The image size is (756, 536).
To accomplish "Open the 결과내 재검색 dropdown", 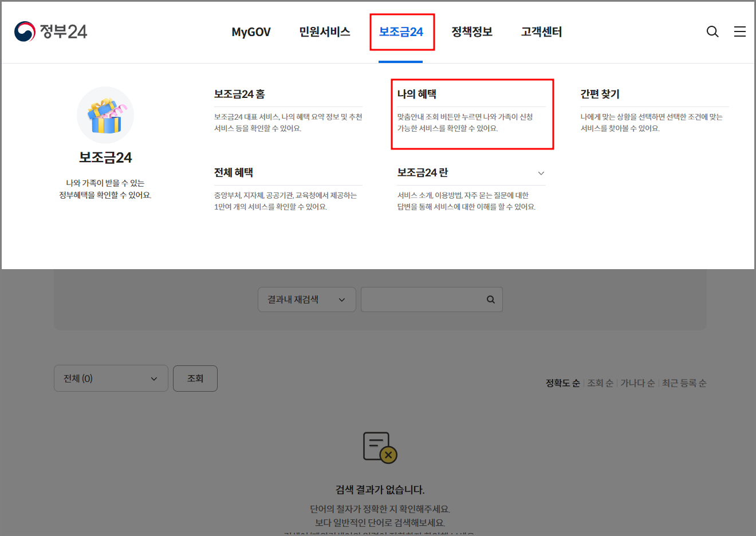I will [x=307, y=299].
